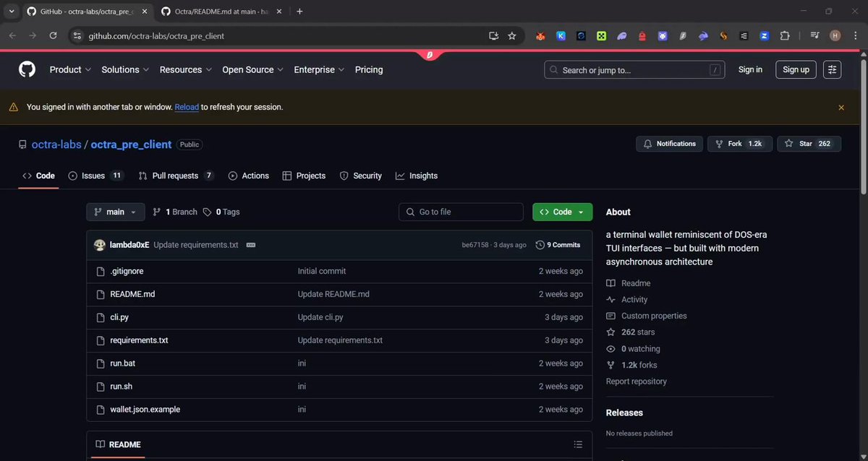The width and height of the screenshot is (868, 461).
Task: Open the commit details ellipsis icon
Action: tap(250, 245)
